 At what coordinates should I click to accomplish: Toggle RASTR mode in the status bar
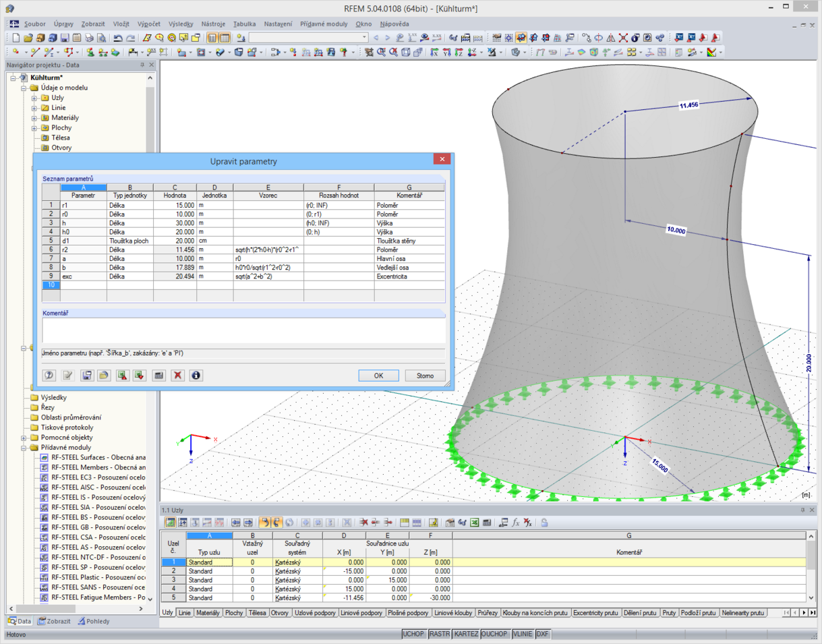(x=440, y=634)
